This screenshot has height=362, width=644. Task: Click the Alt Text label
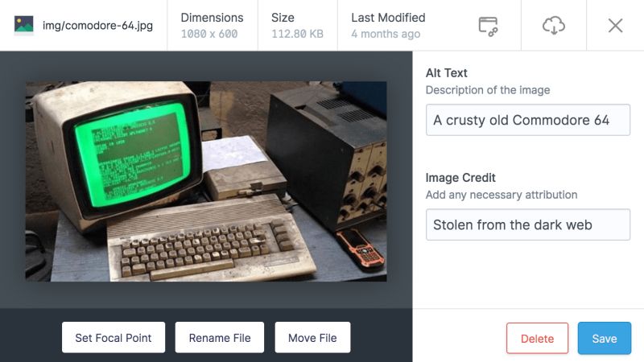point(447,72)
